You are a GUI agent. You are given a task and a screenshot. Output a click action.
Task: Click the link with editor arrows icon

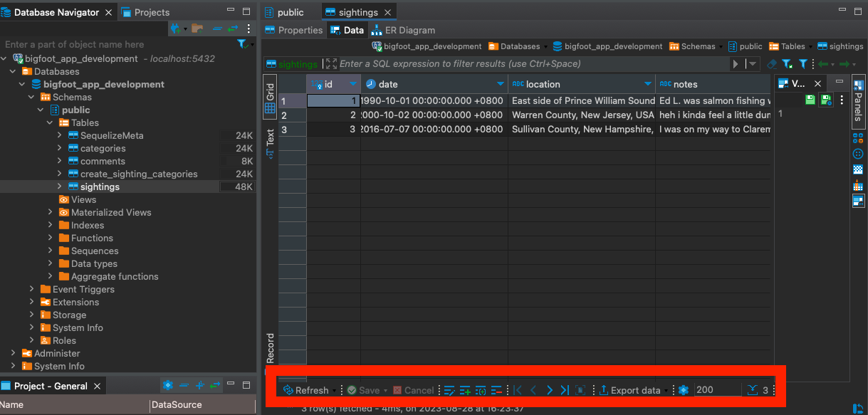(233, 29)
